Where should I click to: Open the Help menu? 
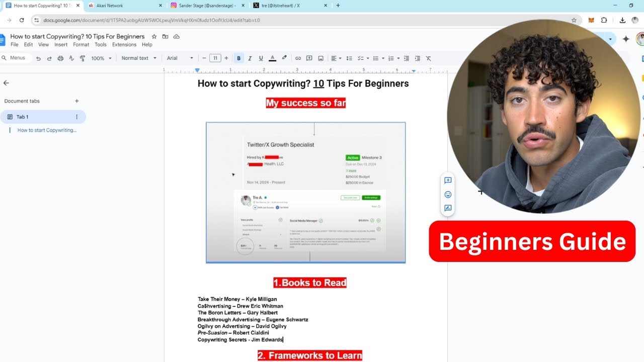click(x=147, y=45)
